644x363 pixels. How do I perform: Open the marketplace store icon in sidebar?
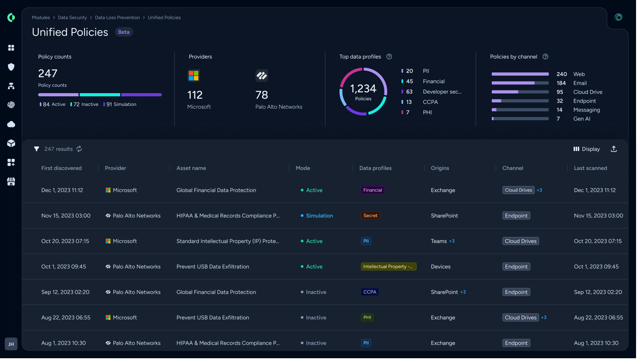(x=11, y=184)
